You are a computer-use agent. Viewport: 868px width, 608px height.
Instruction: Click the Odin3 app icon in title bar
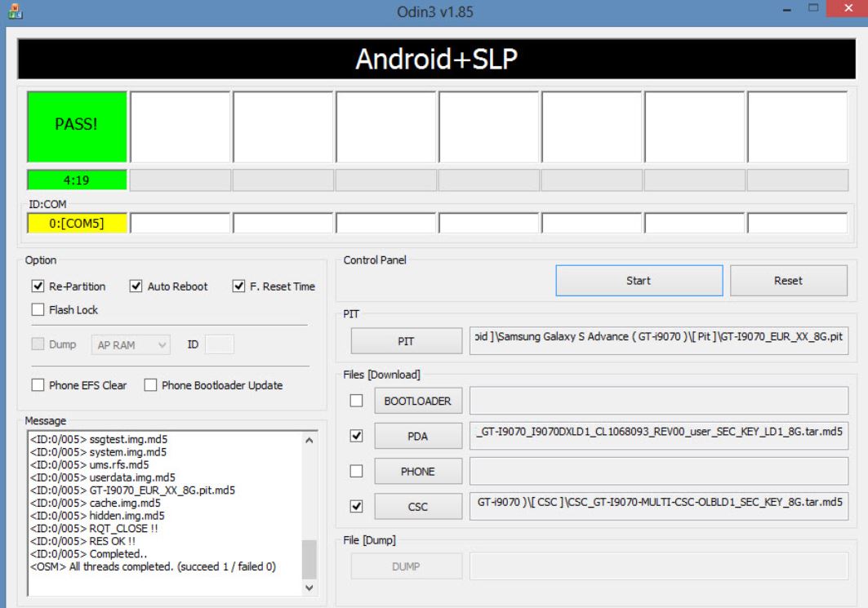[15, 11]
